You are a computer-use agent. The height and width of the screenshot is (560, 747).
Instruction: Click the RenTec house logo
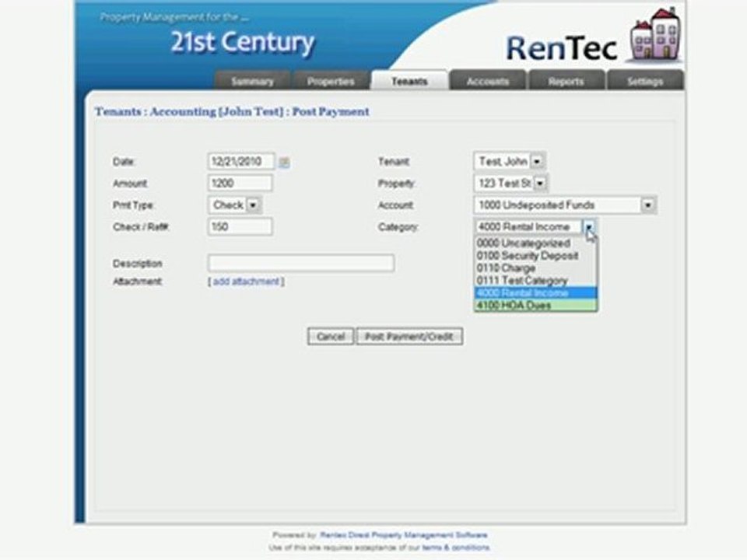656,35
